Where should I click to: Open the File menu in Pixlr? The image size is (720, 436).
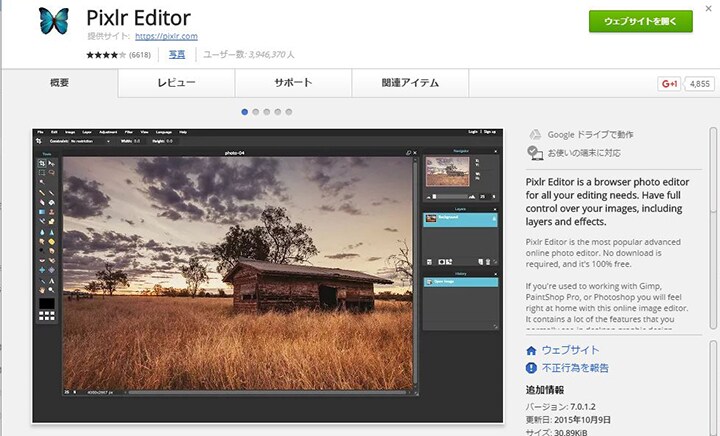[40, 132]
